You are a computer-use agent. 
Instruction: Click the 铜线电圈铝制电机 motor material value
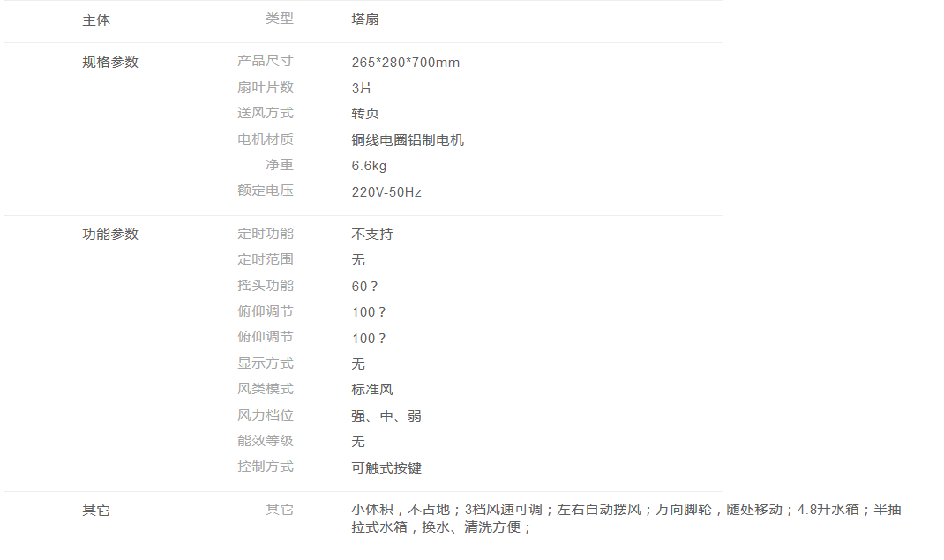pos(408,139)
